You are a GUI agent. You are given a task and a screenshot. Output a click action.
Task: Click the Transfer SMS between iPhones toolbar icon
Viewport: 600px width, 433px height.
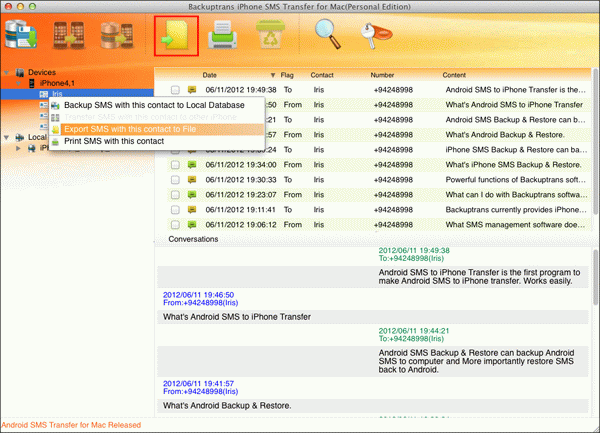(69, 36)
